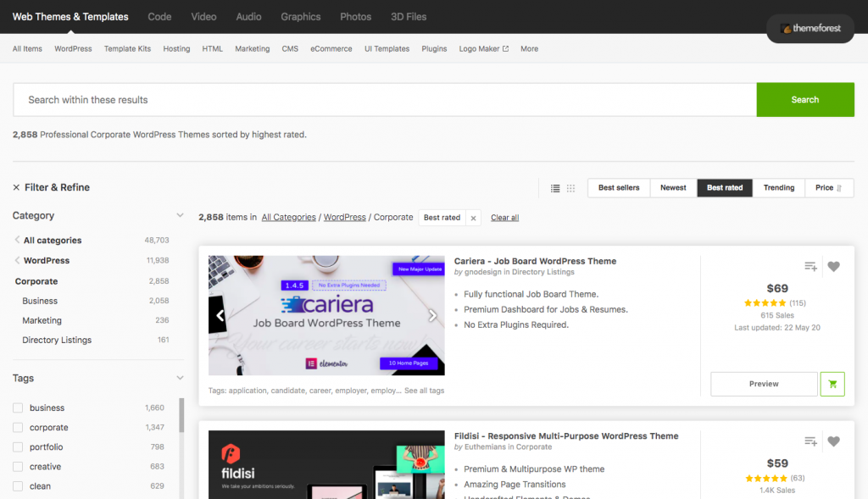Focus the Search within these results field
This screenshot has height=499, width=868.
385,100
